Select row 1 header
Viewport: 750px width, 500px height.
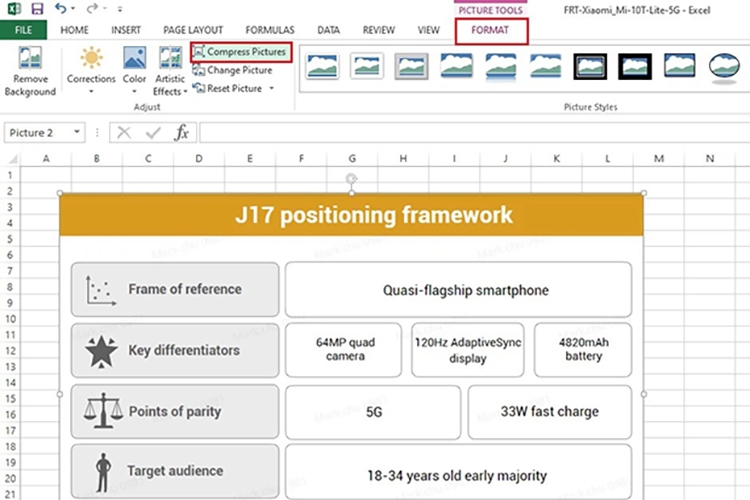10,175
